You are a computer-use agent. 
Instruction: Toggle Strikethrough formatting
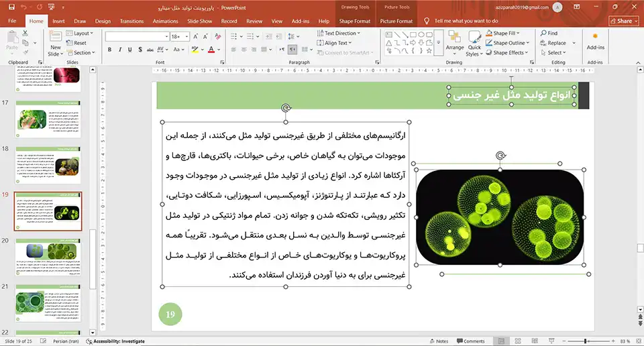coord(150,49)
